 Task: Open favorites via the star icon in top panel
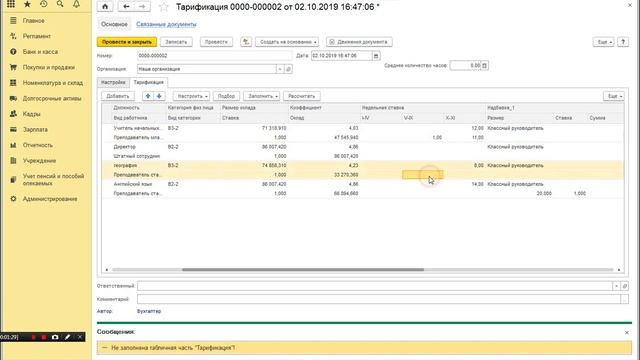pyautogui.click(x=27, y=4)
